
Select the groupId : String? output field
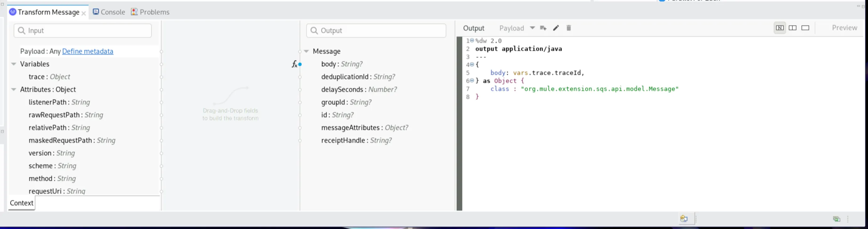[346, 102]
